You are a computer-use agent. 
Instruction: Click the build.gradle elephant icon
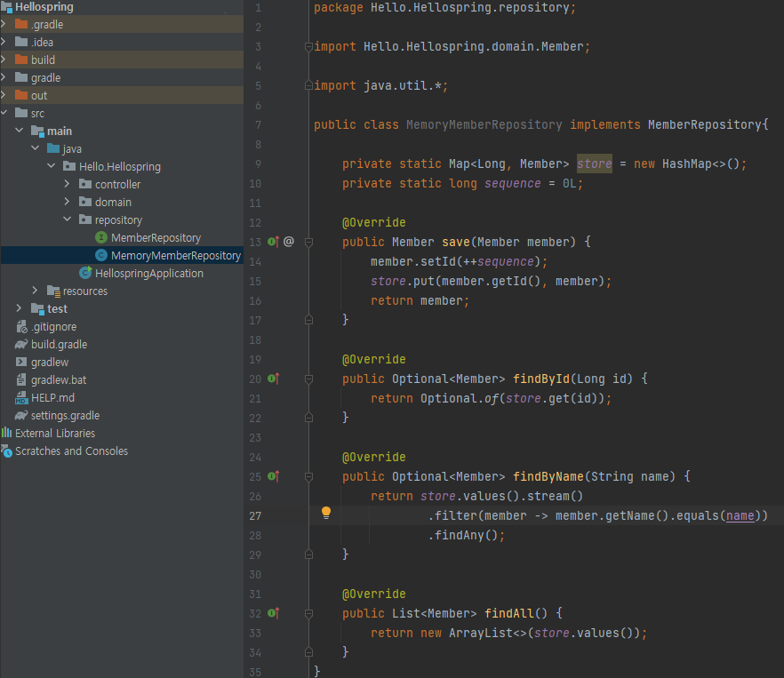click(21, 344)
